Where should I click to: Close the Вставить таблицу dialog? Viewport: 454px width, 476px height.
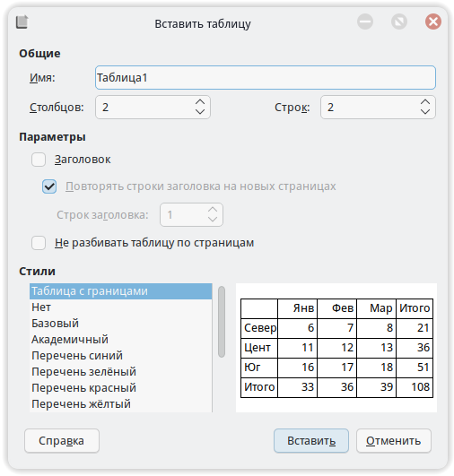point(433,22)
